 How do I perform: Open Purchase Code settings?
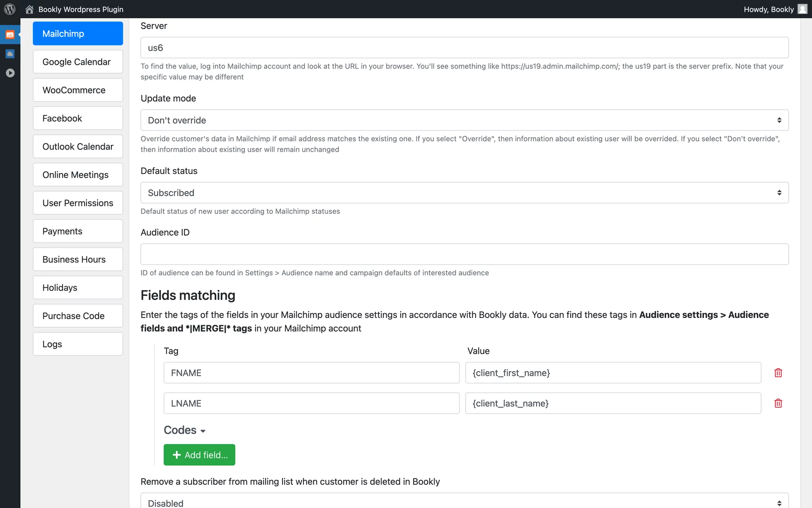78,316
